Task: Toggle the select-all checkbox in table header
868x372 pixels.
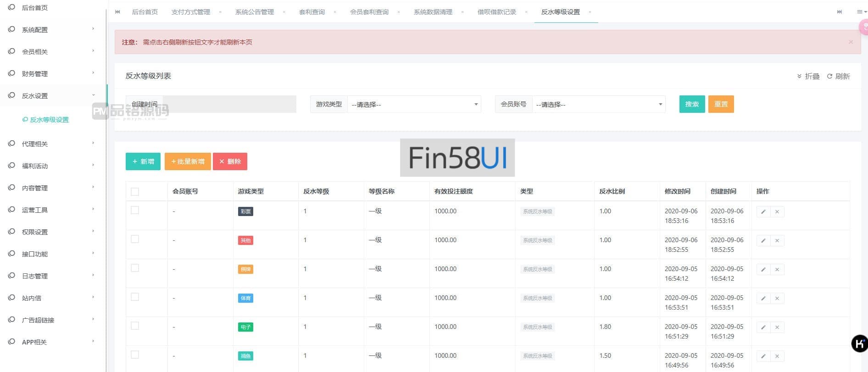Action: click(135, 192)
